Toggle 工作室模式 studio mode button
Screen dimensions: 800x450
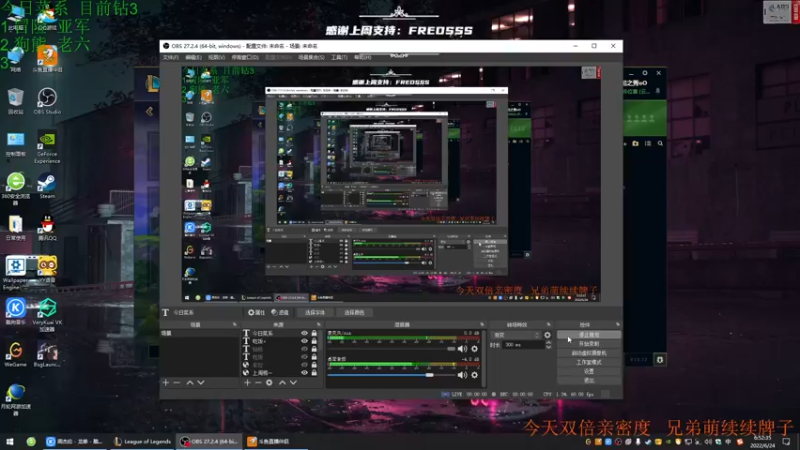[589, 362]
